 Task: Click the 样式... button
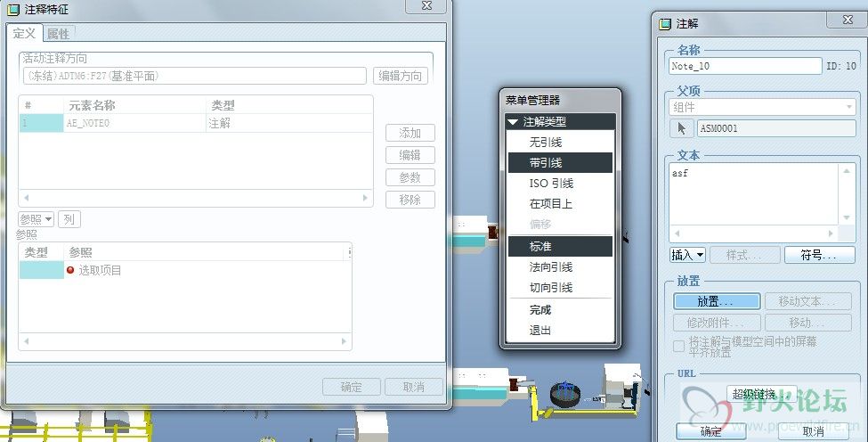coord(744,255)
